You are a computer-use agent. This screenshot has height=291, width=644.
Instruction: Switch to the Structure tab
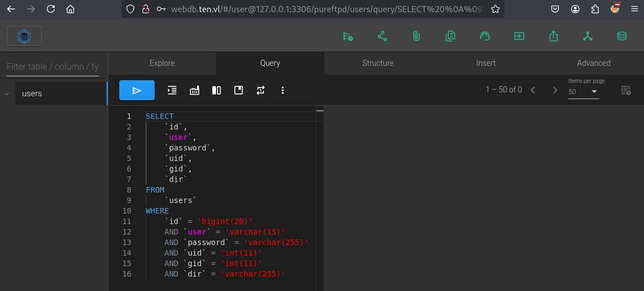378,63
